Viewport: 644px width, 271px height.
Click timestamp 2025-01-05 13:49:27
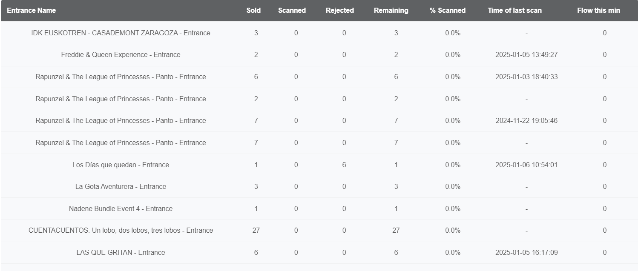pos(526,55)
